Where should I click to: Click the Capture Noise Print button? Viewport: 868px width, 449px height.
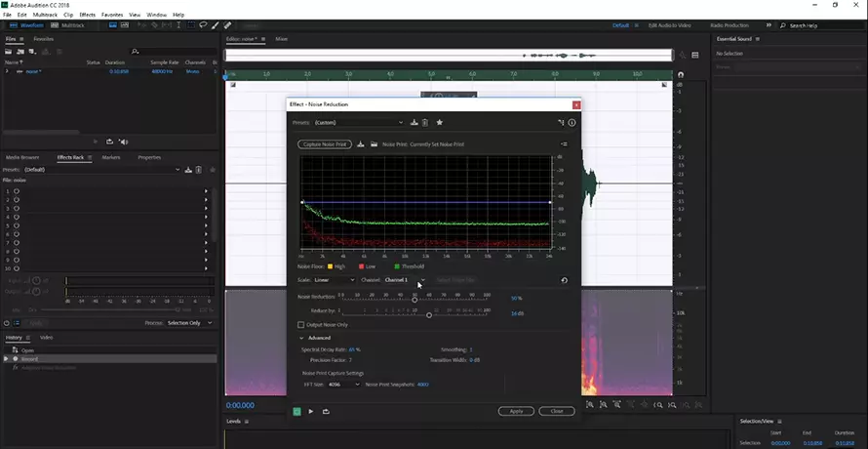(x=324, y=143)
